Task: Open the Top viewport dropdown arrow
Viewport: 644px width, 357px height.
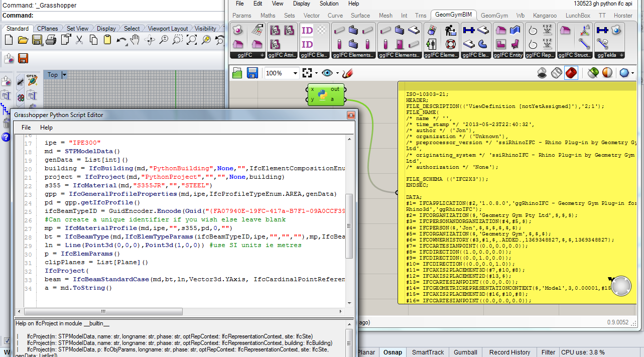Action: 64,75
